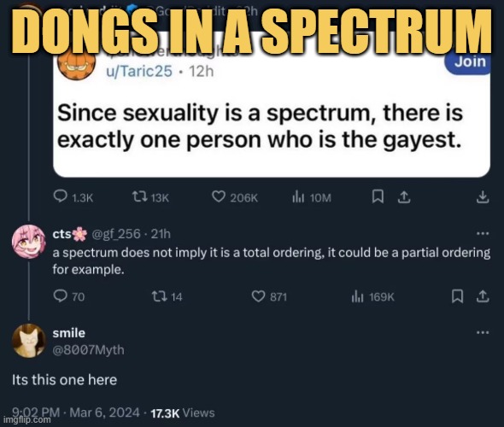Open @gf_256 profile handle

116,234
